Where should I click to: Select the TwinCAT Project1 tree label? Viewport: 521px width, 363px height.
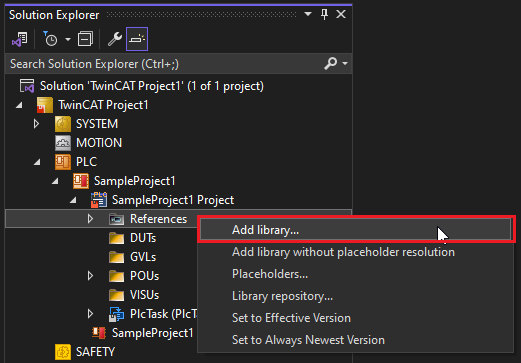pyautogui.click(x=103, y=105)
